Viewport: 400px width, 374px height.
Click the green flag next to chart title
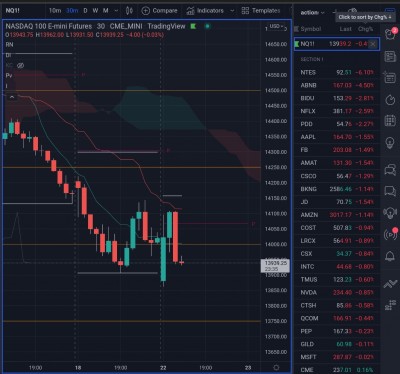coord(193,26)
